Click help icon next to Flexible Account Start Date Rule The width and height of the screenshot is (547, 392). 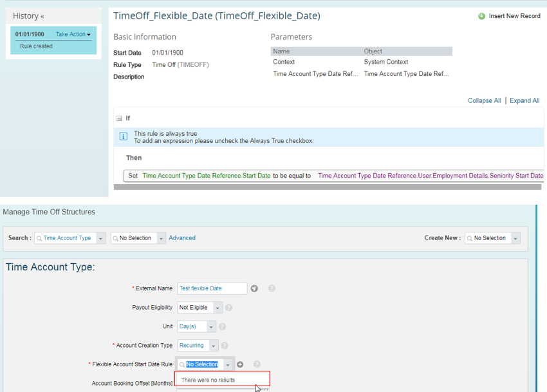click(257, 364)
